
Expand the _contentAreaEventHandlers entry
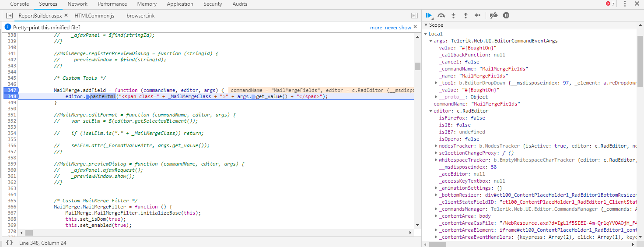436,237
